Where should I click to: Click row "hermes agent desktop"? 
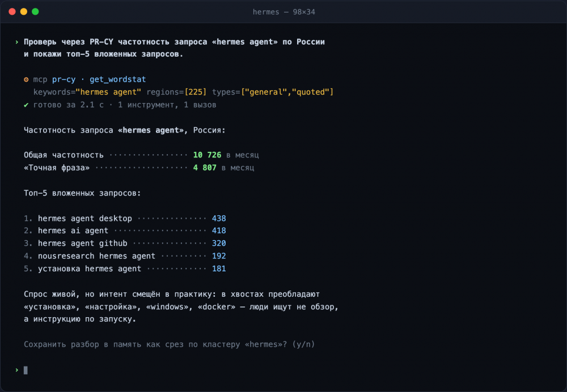(125, 218)
